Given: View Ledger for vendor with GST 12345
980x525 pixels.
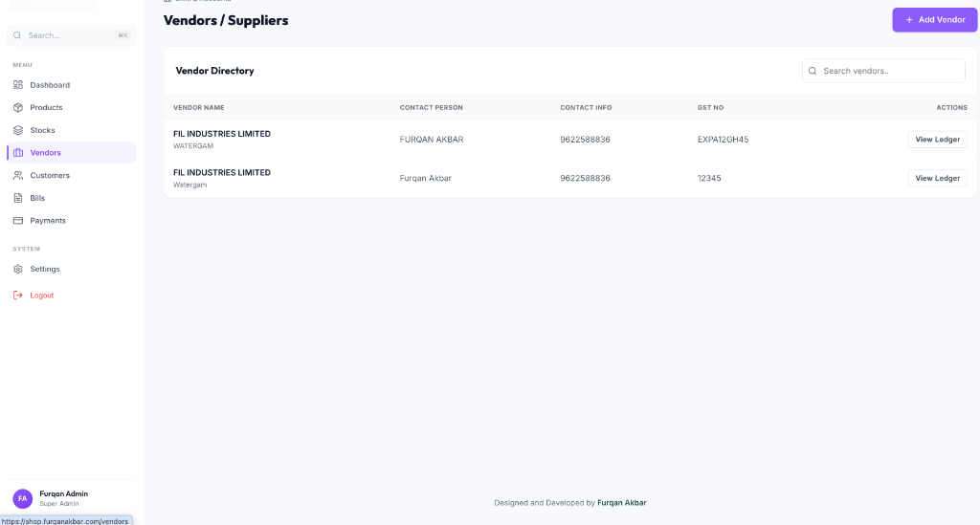Looking at the screenshot, I should click(x=938, y=178).
